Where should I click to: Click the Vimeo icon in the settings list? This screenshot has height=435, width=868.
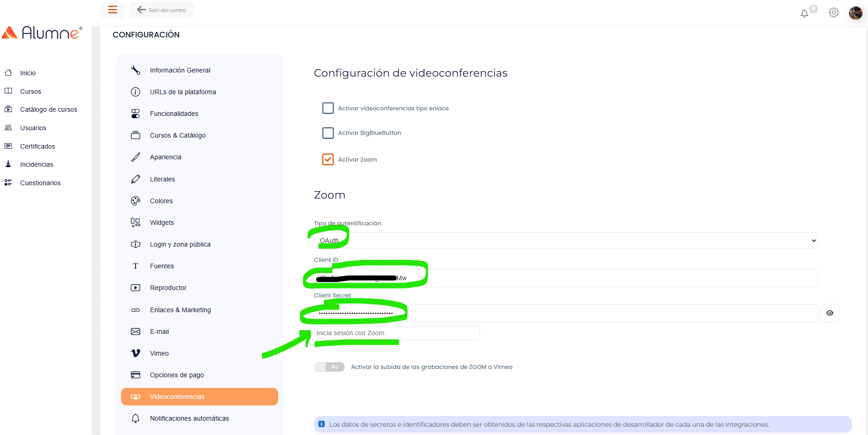(x=135, y=353)
